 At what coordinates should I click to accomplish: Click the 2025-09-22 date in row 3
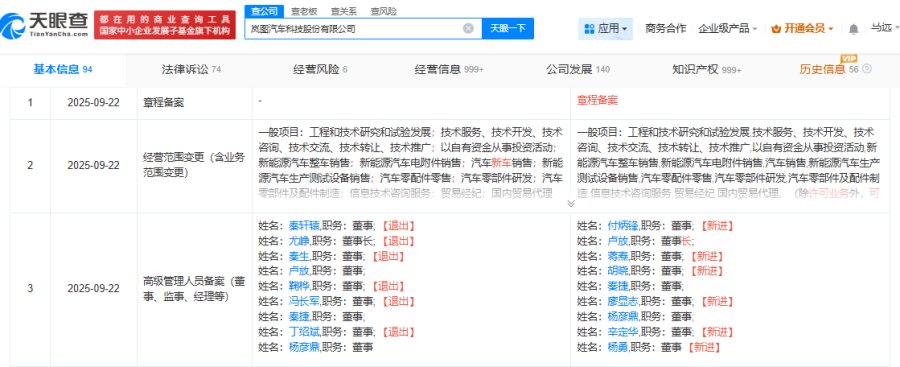(x=93, y=289)
